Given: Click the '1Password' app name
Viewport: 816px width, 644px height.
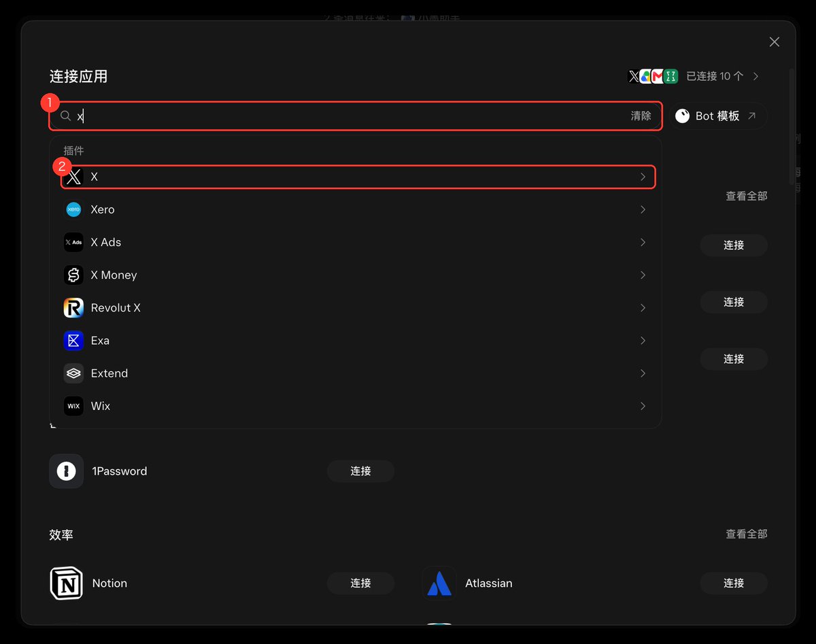Looking at the screenshot, I should [x=120, y=471].
